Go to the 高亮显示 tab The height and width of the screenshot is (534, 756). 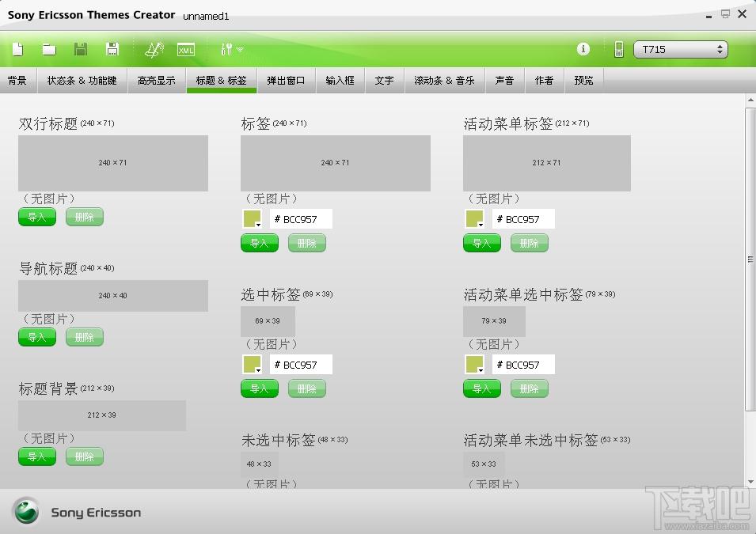156,81
